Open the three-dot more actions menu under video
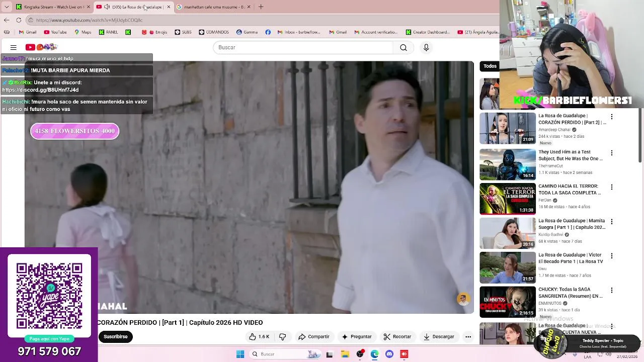Image resolution: width=644 pixels, height=362 pixels. (468, 337)
